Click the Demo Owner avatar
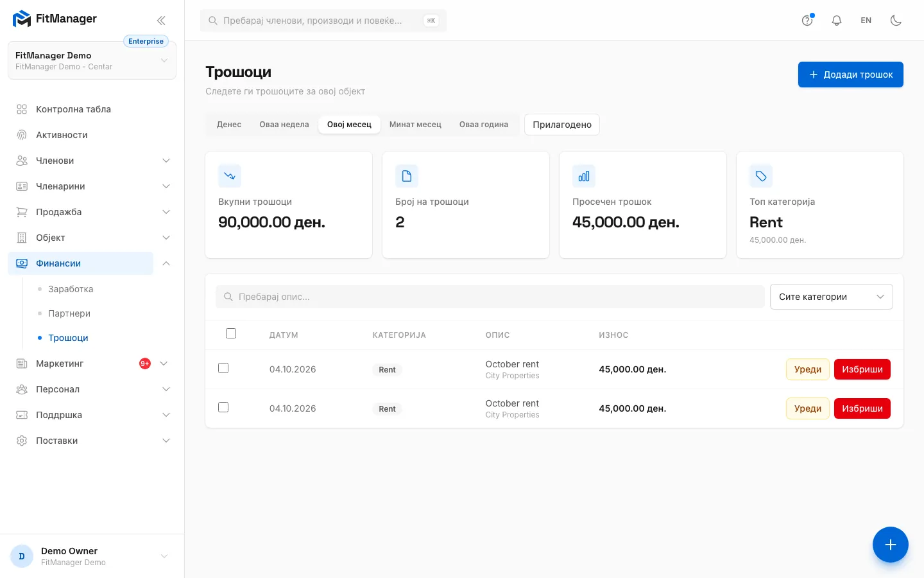The height and width of the screenshot is (578, 924). (x=22, y=556)
